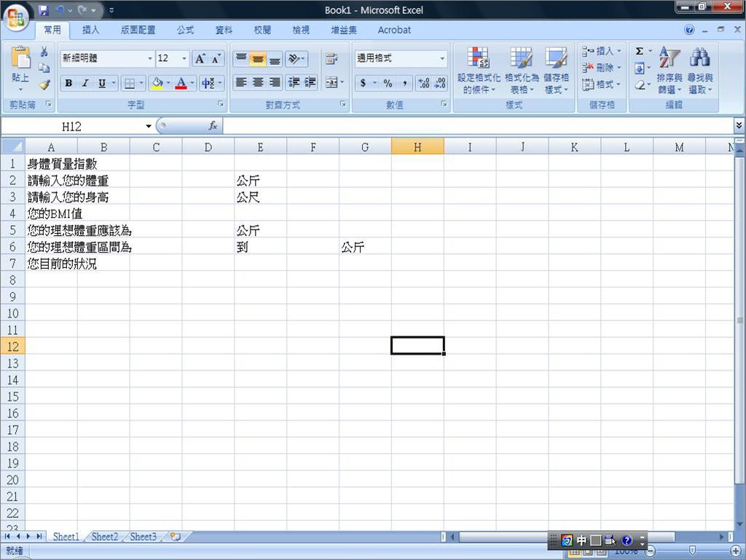Open Excel help question mark
The image size is (746, 560).
point(689,30)
